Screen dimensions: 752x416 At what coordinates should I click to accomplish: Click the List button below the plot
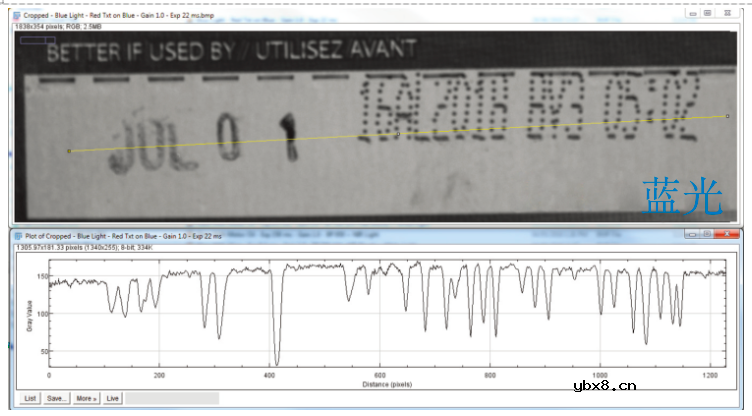tap(30, 398)
